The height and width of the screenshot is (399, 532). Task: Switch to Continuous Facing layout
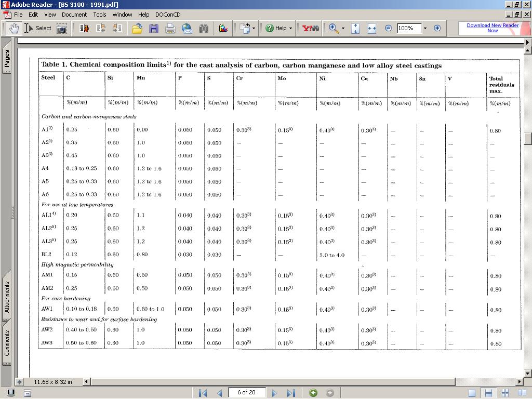click(x=505, y=393)
